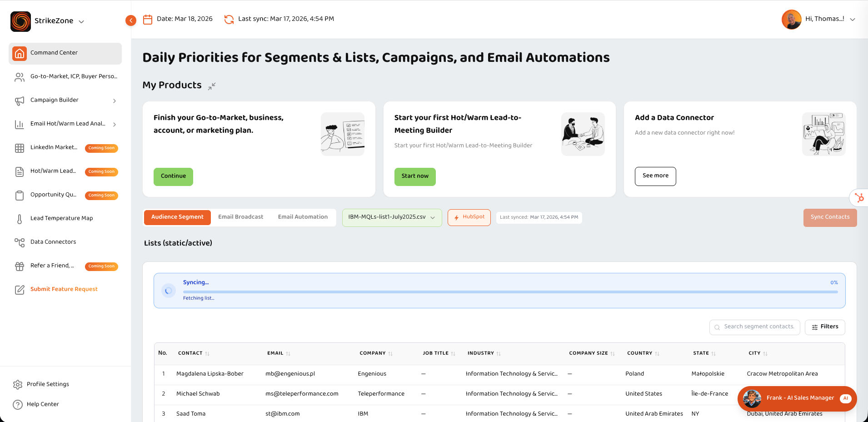868x422 pixels.
Task: Open the user account dropdown menu
Action: tap(853, 20)
